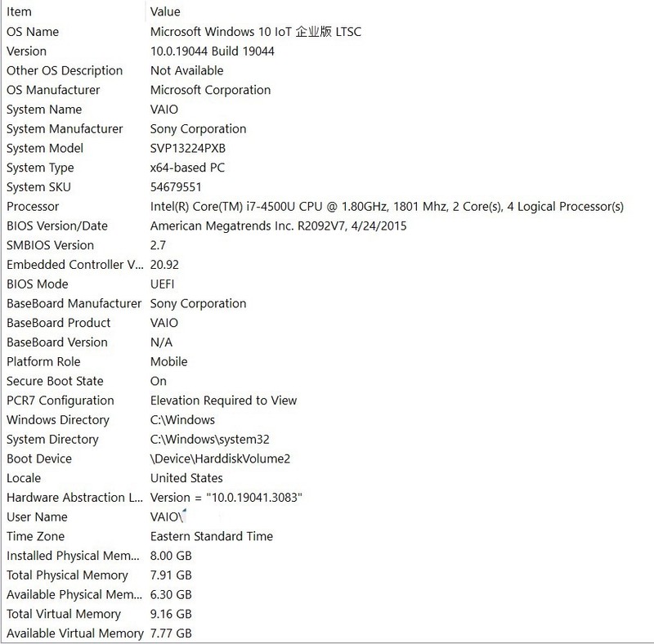Click the Item column header
This screenshot has height=644, width=654.
pyautogui.click(x=19, y=11)
